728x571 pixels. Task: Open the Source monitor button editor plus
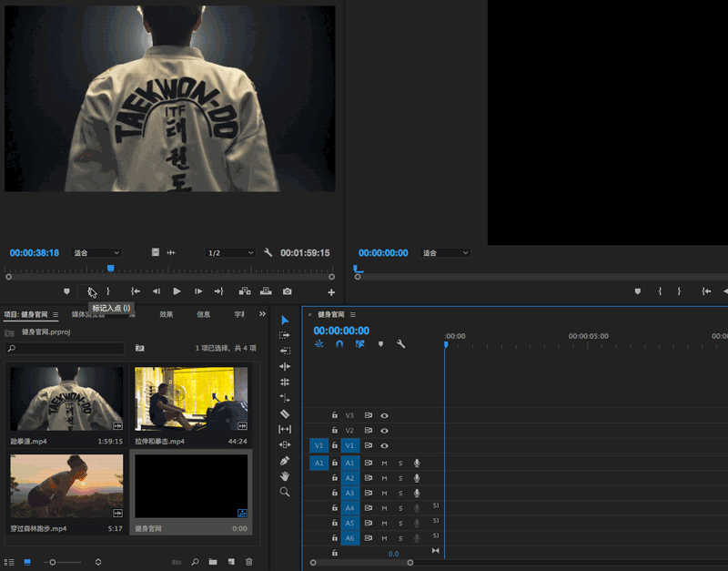(x=331, y=292)
